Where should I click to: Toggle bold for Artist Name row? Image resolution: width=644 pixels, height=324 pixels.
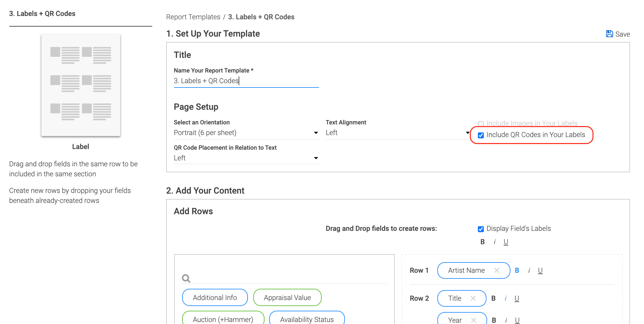pos(517,270)
